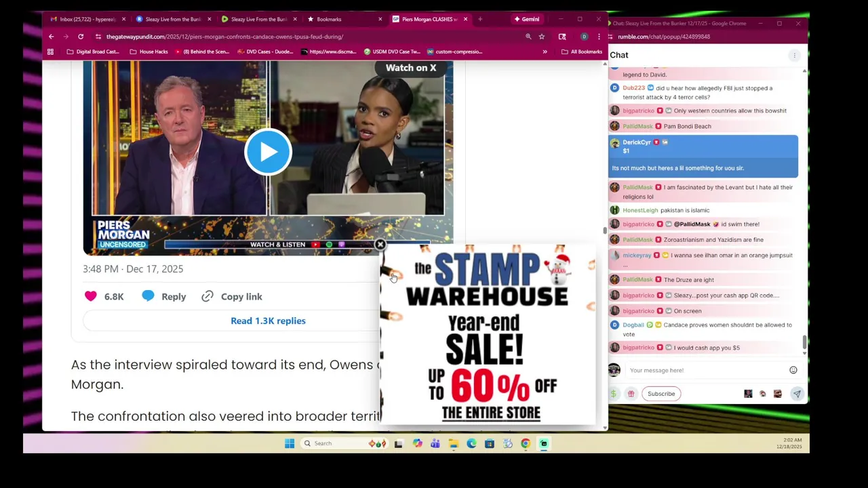Insert the first emote next to Subscribe

pyautogui.click(x=748, y=394)
